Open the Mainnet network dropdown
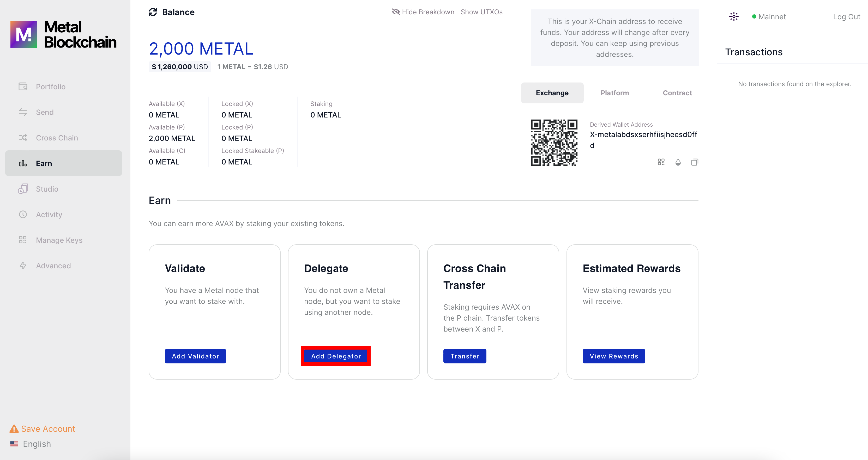The width and height of the screenshot is (868, 460). click(769, 16)
